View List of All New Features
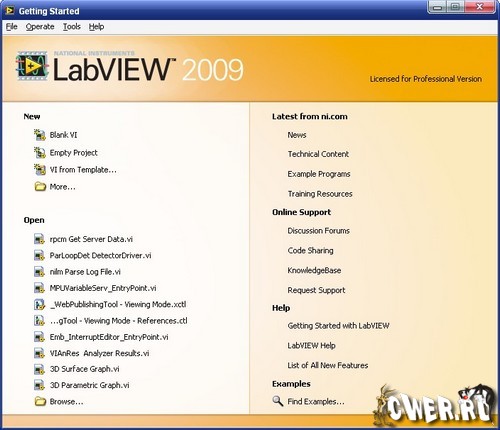Viewport: 500px width, 430px height. point(328,365)
